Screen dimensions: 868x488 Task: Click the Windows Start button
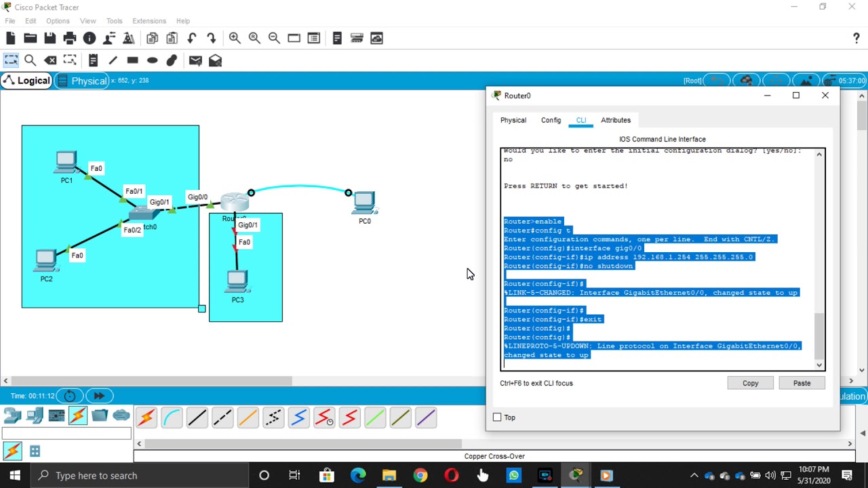15,475
